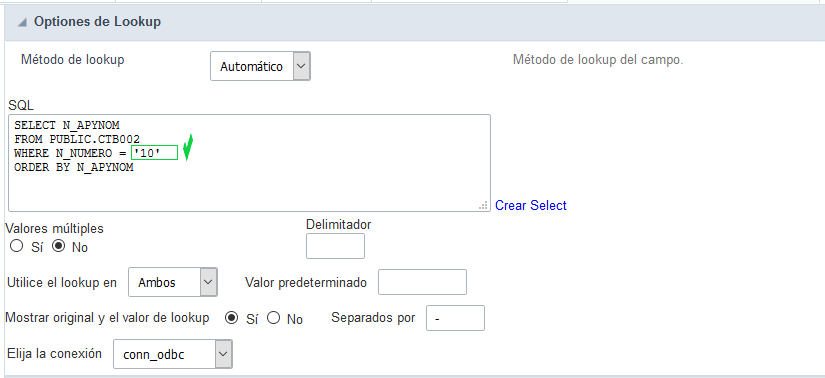Click the Método de lookup del campo hint
The height and width of the screenshot is (378, 825).
click(x=598, y=59)
